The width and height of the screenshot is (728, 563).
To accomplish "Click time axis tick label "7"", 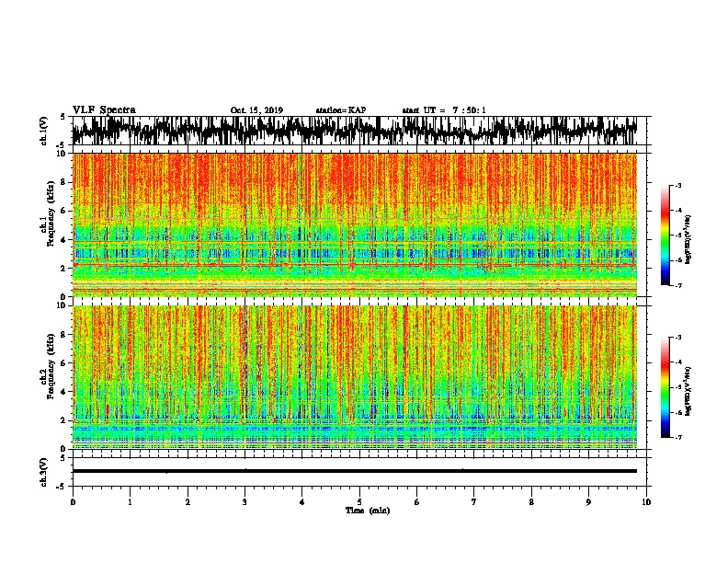I will (x=474, y=502).
